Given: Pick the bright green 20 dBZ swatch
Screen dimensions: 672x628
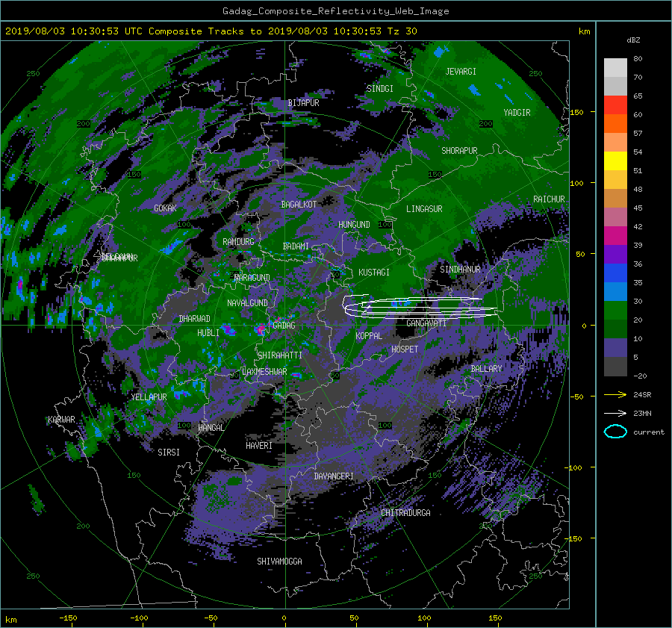Looking at the screenshot, I should (x=615, y=310).
